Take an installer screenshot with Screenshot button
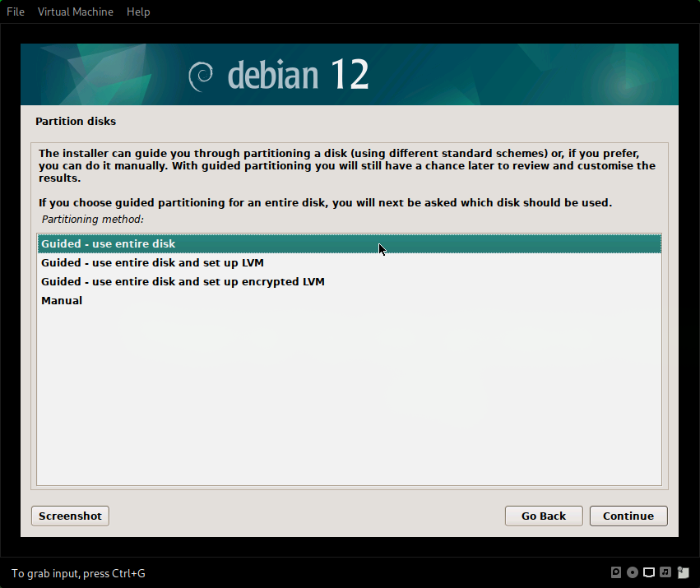This screenshot has width=700, height=588. (70, 516)
